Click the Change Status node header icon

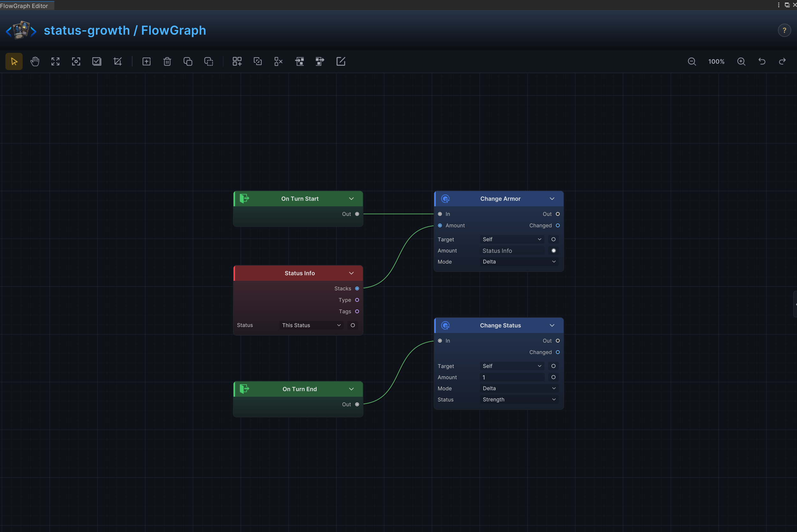(445, 325)
